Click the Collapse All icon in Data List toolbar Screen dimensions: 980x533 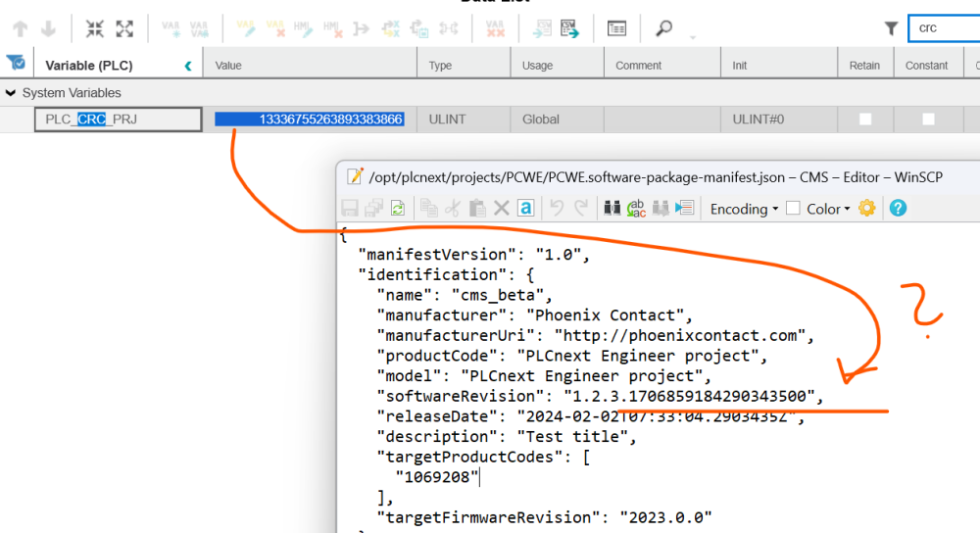tap(94, 29)
